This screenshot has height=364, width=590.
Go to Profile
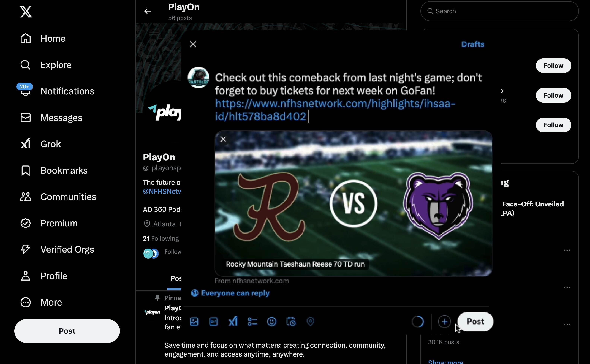(44, 276)
